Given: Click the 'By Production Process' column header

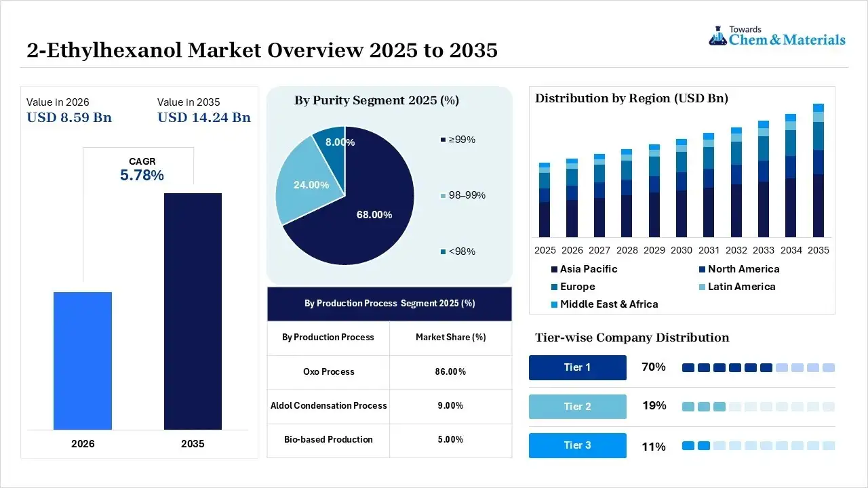Looking at the screenshot, I should coord(328,338).
